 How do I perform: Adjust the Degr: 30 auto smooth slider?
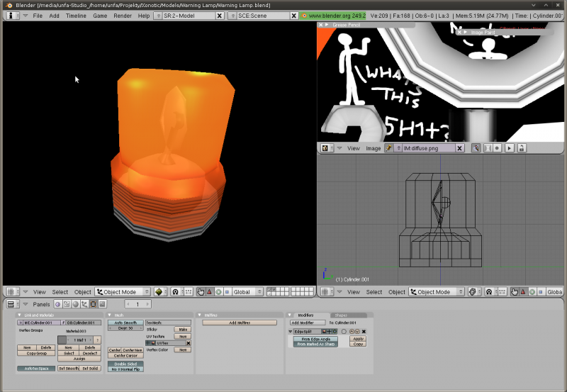[x=125, y=328]
